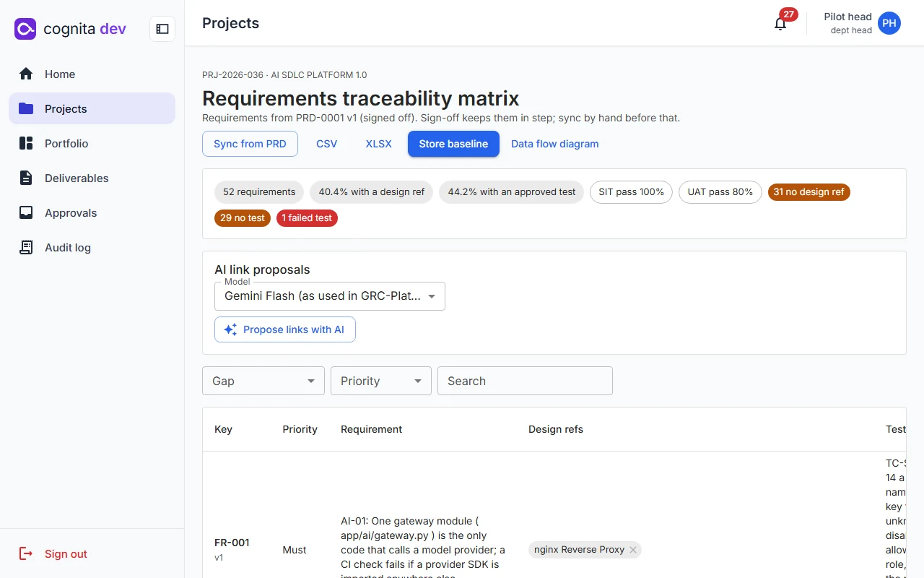The height and width of the screenshot is (578, 924).
Task: Click the Sign out arrow icon
Action: click(x=26, y=553)
